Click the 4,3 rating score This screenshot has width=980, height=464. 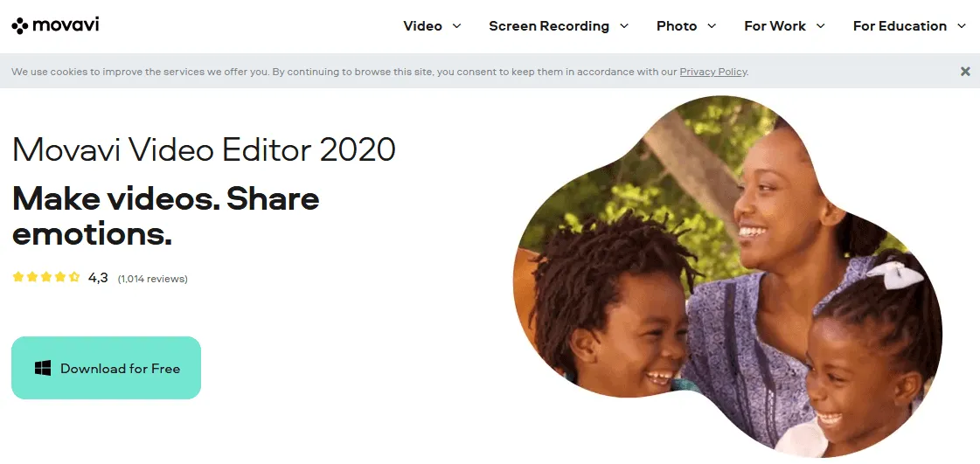98,278
